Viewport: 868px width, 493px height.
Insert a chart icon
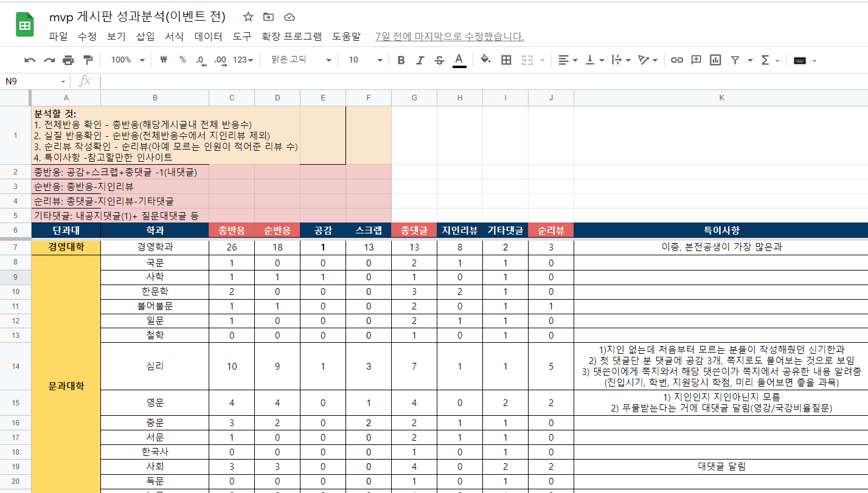(715, 60)
